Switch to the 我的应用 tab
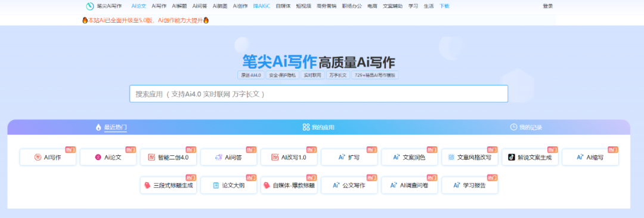Screen dimensions: 644x218 318,127
